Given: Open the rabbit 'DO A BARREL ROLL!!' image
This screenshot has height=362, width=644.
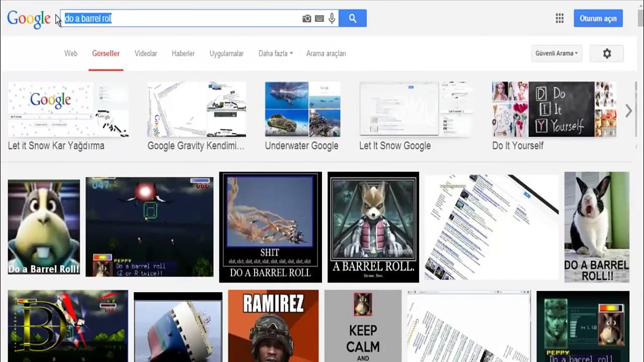Looking at the screenshot, I should (597, 227).
